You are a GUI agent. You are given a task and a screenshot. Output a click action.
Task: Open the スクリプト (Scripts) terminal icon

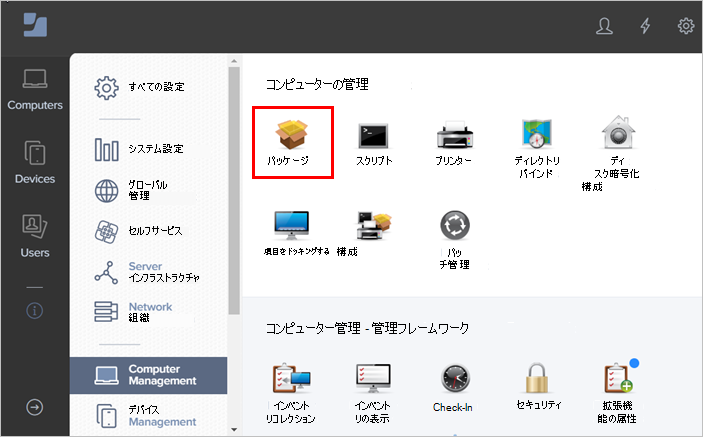click(x=373, y=136)
